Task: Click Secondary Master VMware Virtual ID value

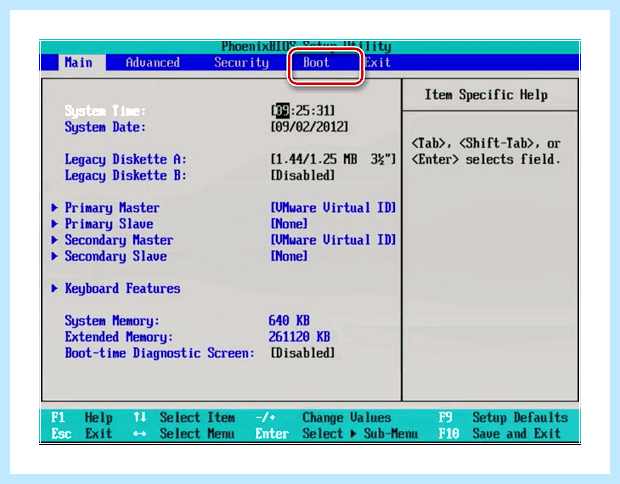Action: click(x=333, y=240)
